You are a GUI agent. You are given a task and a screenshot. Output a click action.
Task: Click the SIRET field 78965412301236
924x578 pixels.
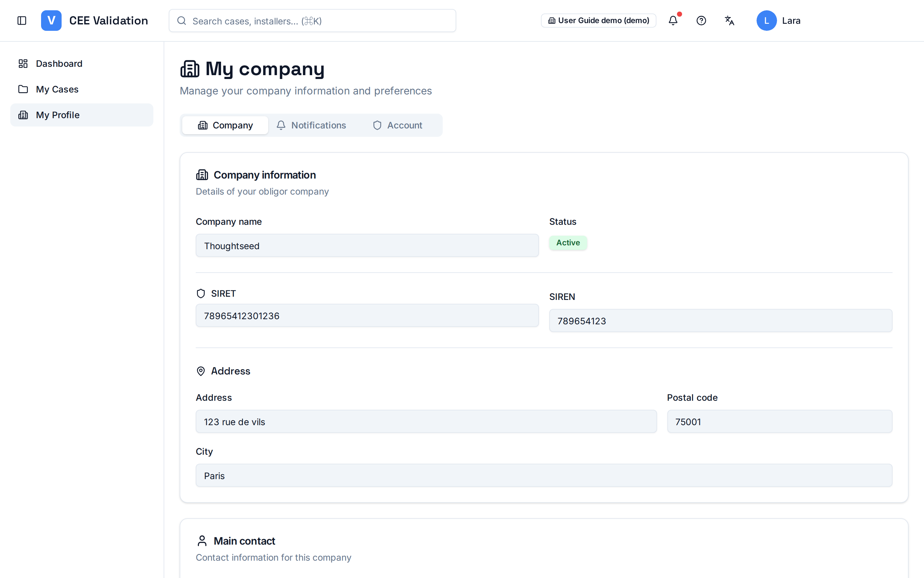coord(367,315)
